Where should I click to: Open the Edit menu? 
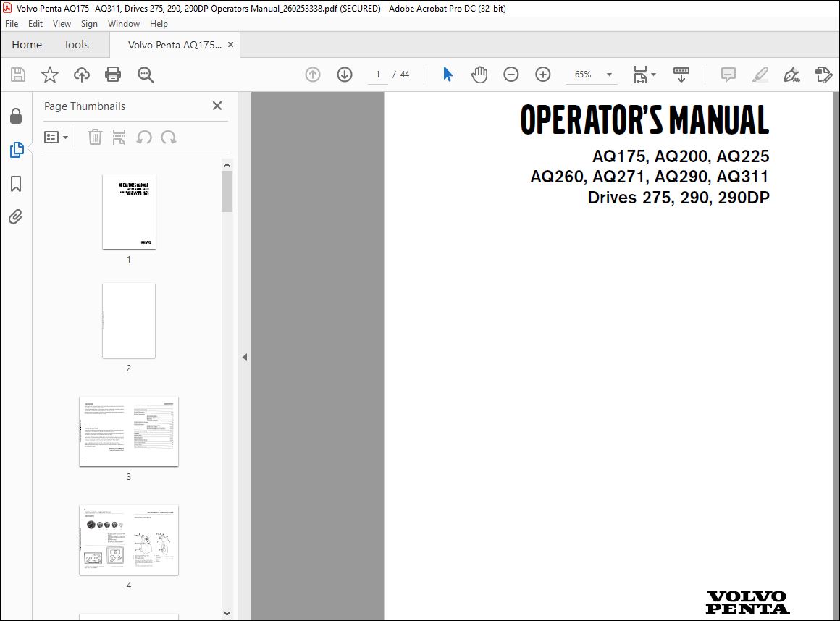[x=35, y=24]
